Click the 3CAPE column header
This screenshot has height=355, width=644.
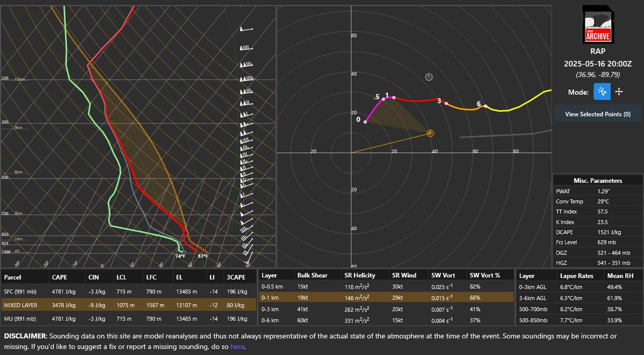click(235, 277)
